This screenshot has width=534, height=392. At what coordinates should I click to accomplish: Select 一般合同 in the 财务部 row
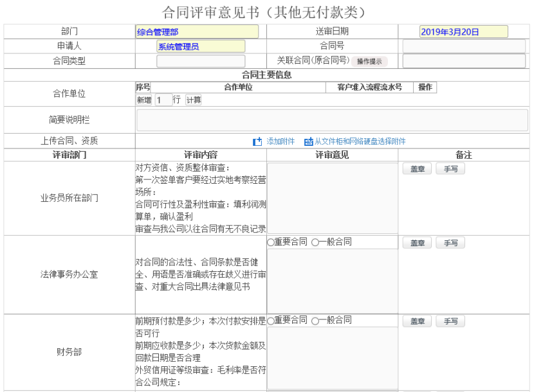315,321
